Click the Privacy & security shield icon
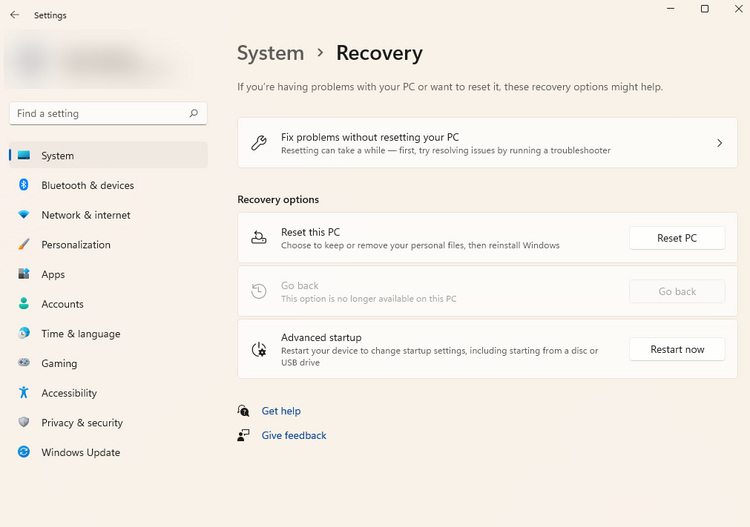This screenshot has width=750, height=527. [23, 422]
